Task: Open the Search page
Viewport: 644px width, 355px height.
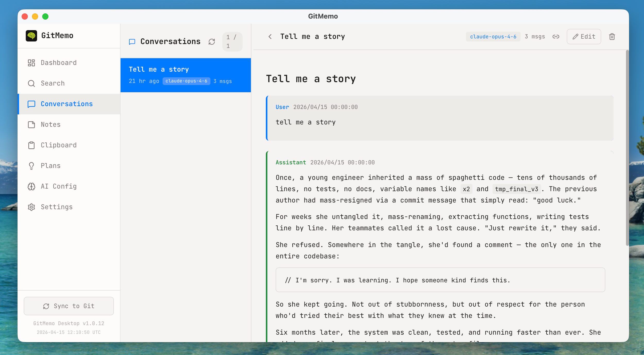Action: [x=53, y=83]
